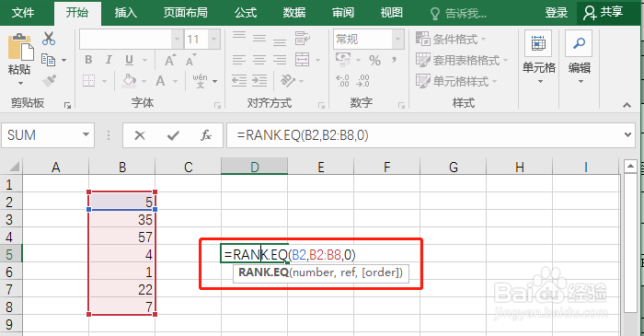Open the paste options arrow under 粘贴
Screen dimensions: 644x336
pyautogui.click(x=20, y=84)
